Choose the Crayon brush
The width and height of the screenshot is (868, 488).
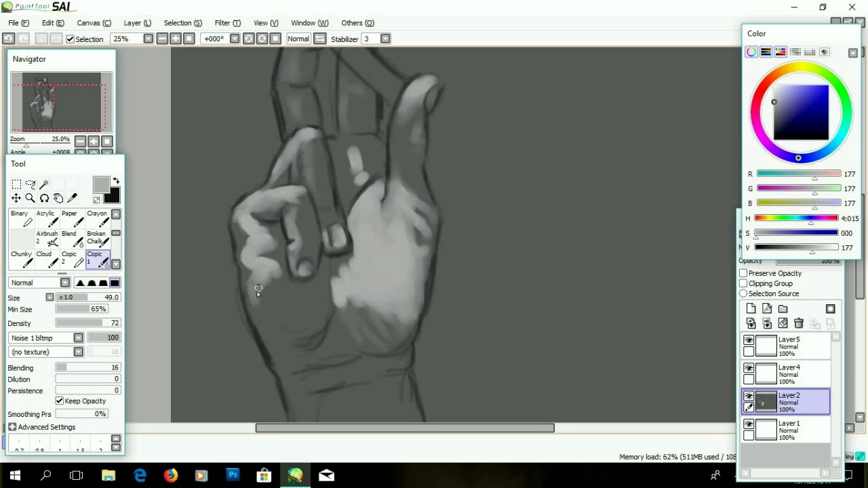click(x=98, y=218)
